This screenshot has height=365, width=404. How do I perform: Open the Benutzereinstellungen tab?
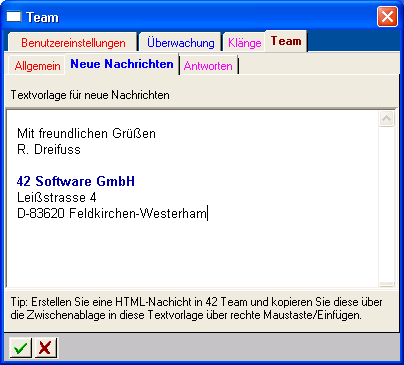tap(73, 43)
